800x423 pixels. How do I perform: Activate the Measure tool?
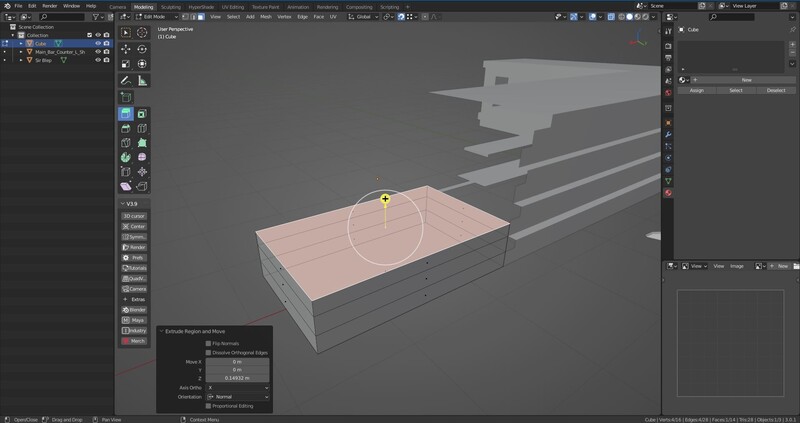(142, 80)
